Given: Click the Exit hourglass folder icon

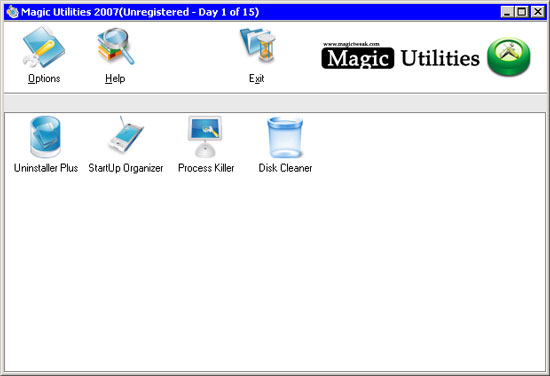Looking at the screenshot, I should 258,46.
